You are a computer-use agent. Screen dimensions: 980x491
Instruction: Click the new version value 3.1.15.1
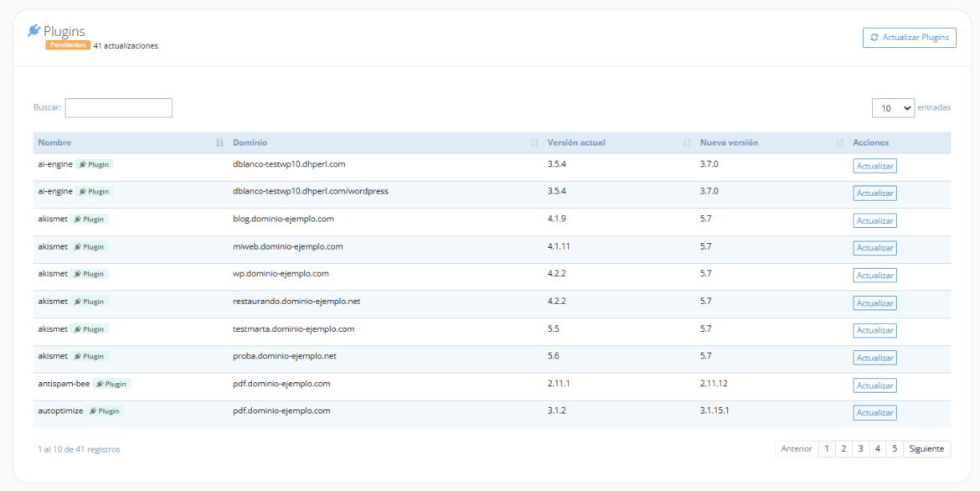(715, 411)
